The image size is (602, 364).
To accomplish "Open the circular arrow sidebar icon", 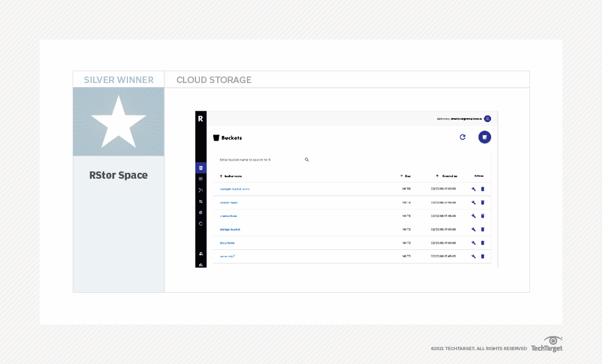I will click(x=201, y=224).
